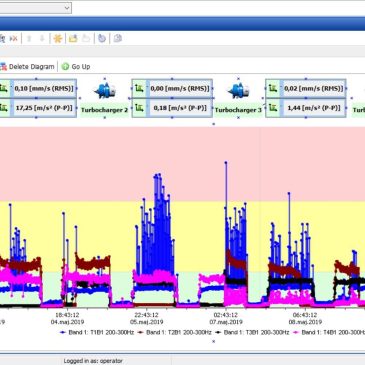Click the blue refresh clock icon
365x365 pixels.
102,39
